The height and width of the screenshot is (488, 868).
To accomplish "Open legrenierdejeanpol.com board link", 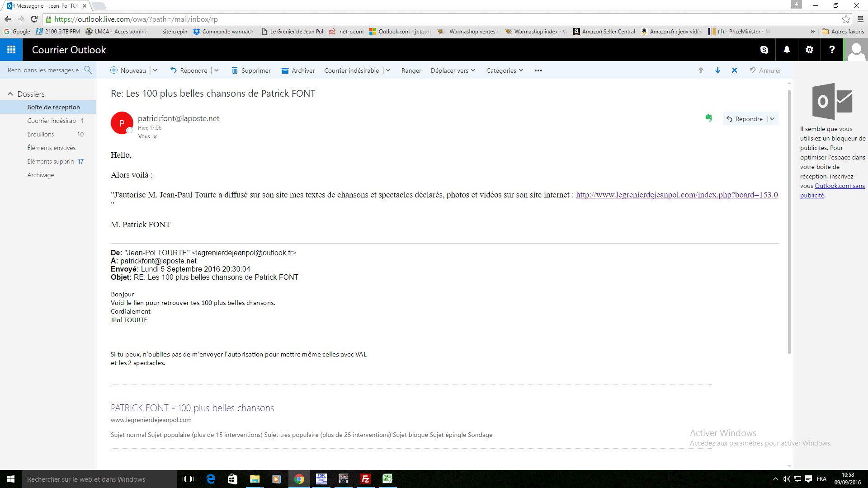I will click(677, 195).
